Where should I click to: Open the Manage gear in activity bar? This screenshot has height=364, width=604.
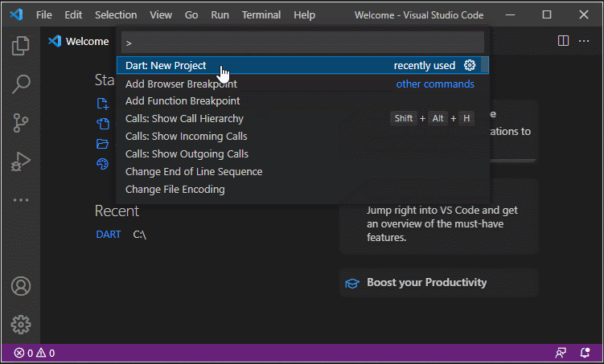[21, 324]
